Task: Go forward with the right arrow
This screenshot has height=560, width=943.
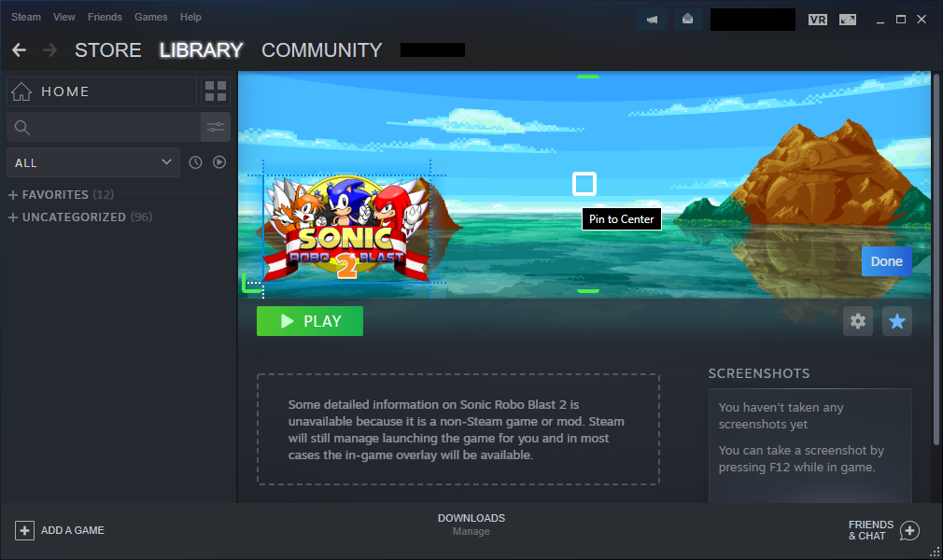Action: [x=49, y=49]
